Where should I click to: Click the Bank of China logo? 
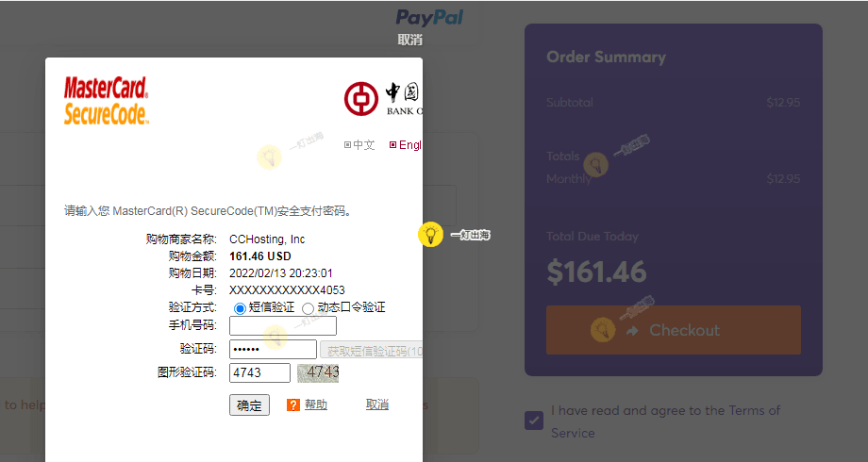382,99
